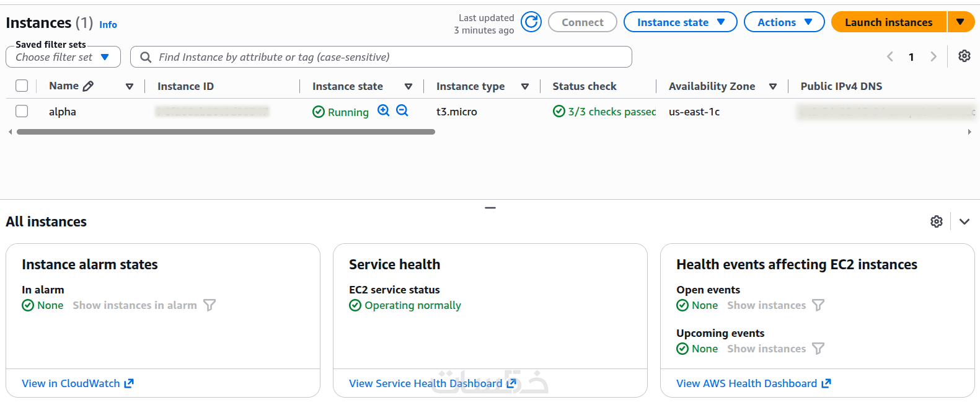Click Show instances for Open events
The image size is (980, 402).
(767, 305)
